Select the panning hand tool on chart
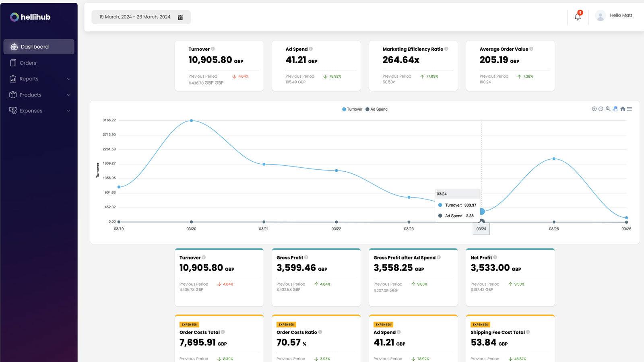The height and width of the screenshot is (362, 644). (x=615, y=109)
